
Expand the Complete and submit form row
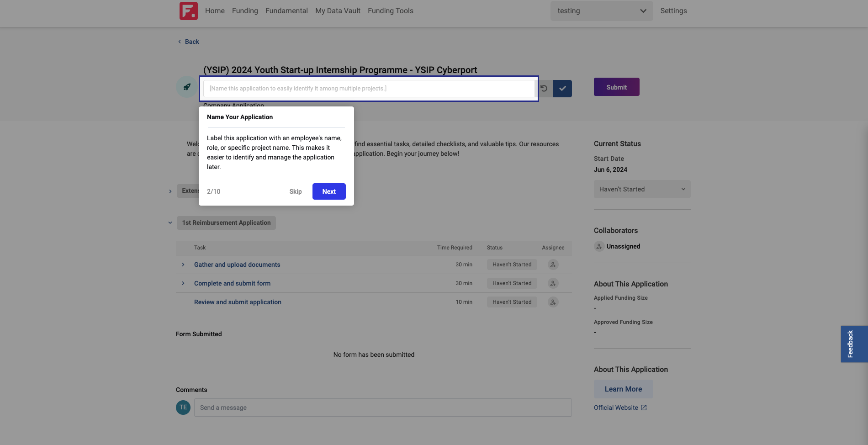[x=183, y=283]
